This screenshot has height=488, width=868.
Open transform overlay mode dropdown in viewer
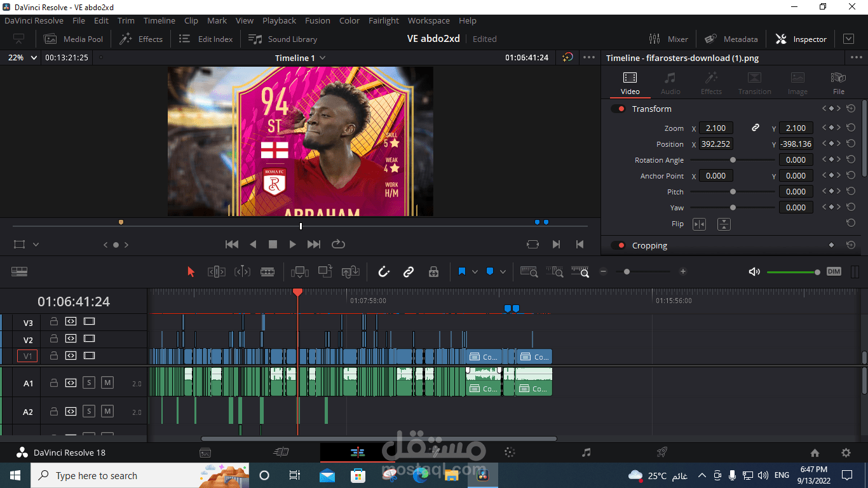(x=36, y=244)
